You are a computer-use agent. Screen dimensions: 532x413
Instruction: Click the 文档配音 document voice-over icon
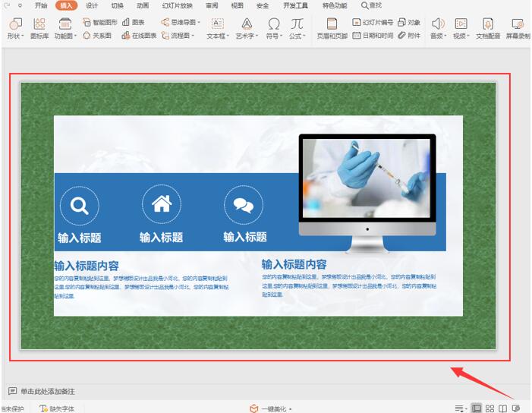(488, 24)
